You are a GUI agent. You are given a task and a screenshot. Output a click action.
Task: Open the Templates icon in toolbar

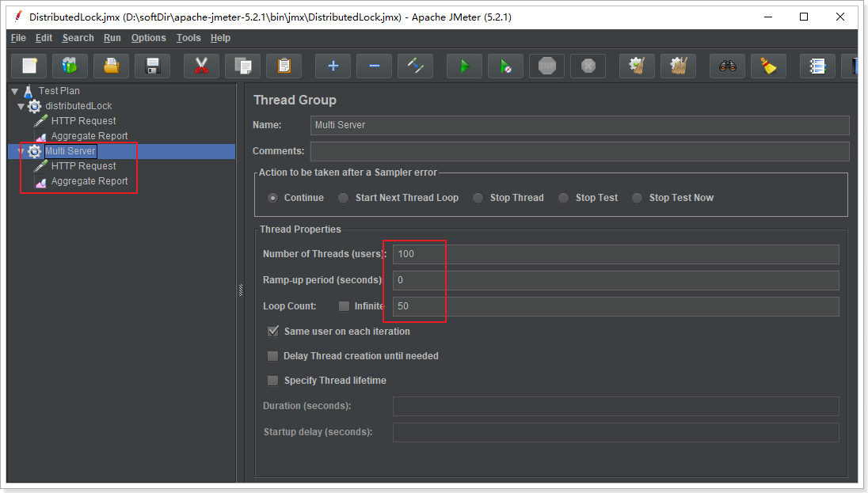tap(70, 66)
